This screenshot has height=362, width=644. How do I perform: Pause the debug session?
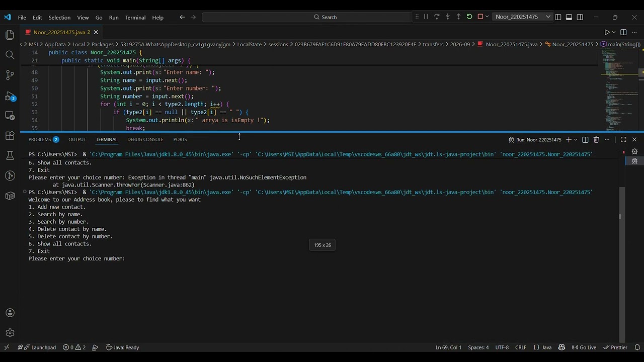426,17
